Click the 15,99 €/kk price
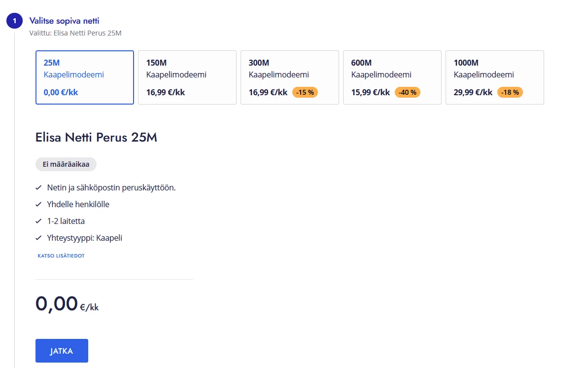 tap(371, 92)
